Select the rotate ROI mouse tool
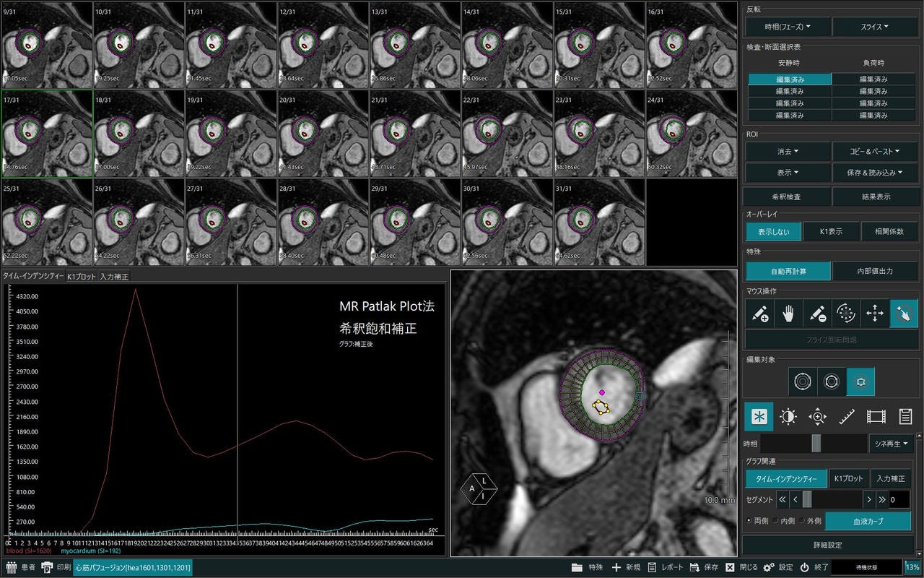The width and height of the screenshot is (924, 578). coord(846,314)
